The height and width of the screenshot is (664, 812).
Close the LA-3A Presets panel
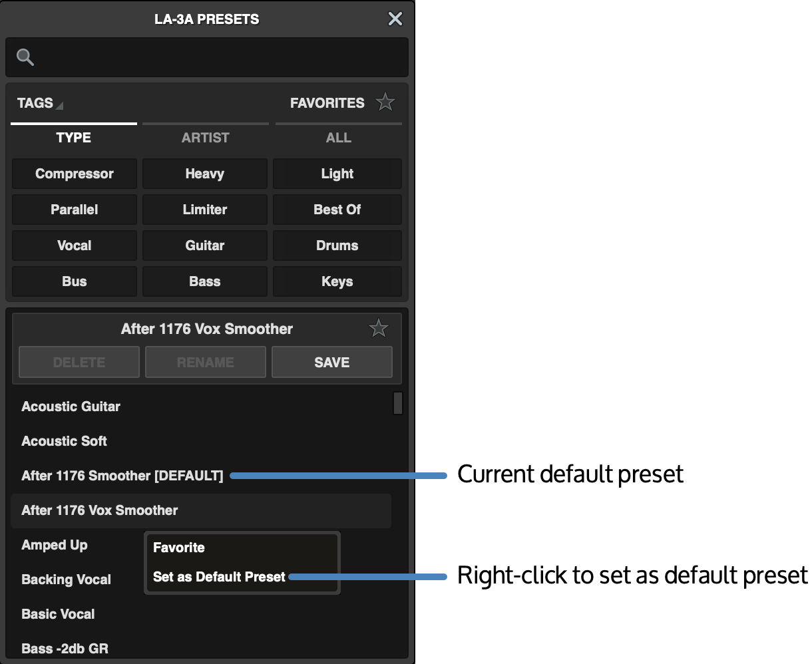click(x=395, y=19)
